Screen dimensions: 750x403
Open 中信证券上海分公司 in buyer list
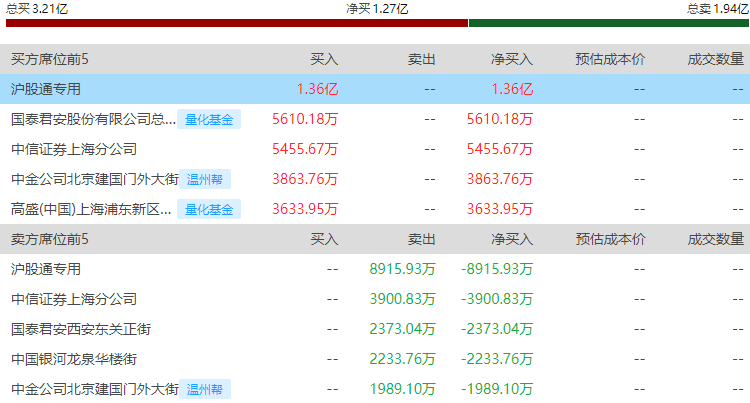pyautogui.click(x=74, y=149)
